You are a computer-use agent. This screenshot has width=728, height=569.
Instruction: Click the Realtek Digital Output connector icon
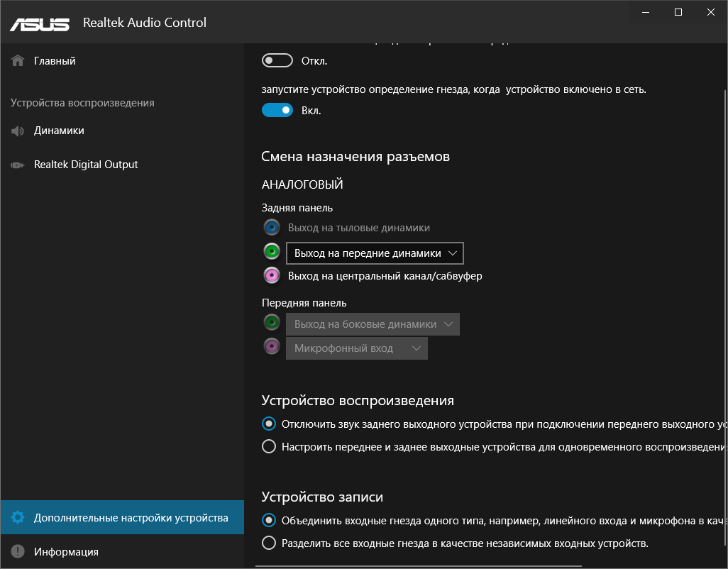click(18, 165)
